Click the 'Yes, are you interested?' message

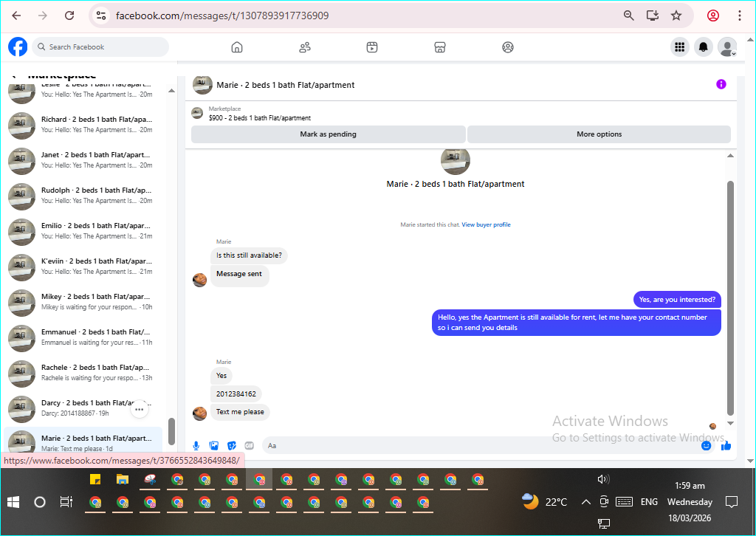(677, 299)
